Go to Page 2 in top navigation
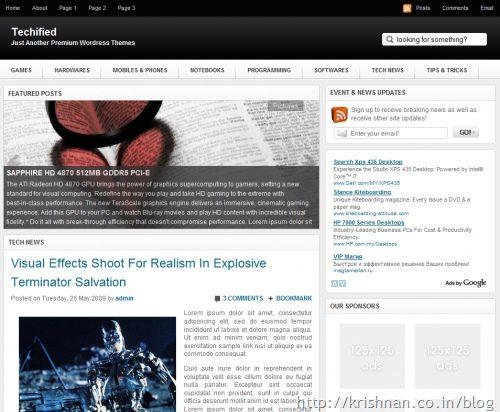The width and height of the screenshot is (500, 412). (x=97, y=8)
